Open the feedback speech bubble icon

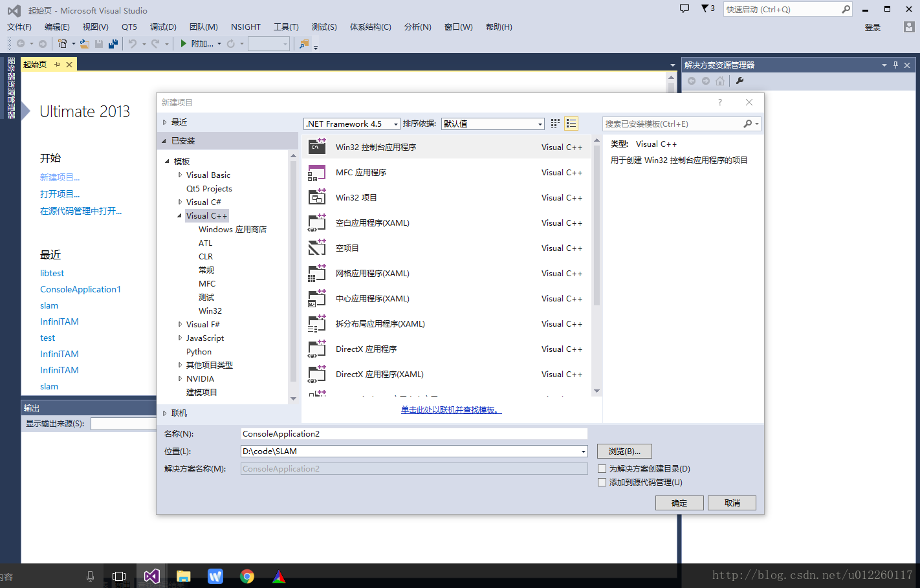[x=685, y=8]
